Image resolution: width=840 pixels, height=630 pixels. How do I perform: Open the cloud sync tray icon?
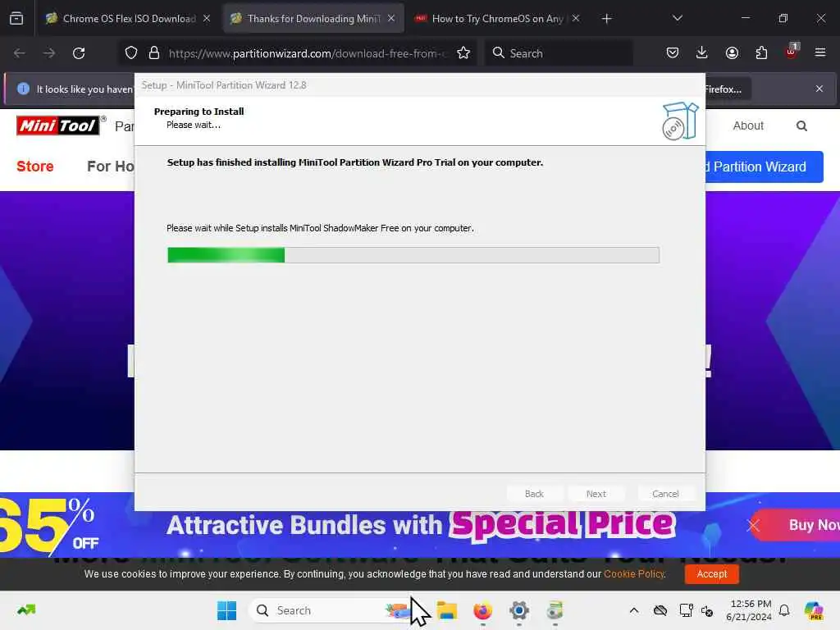click(x=660, y=610)
